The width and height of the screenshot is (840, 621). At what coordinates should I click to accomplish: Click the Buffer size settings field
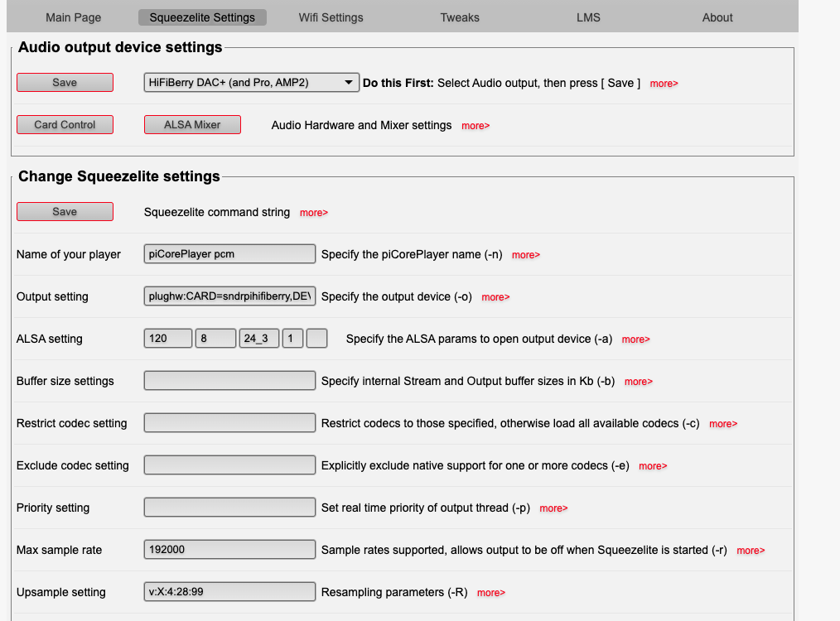pos(229,381)
